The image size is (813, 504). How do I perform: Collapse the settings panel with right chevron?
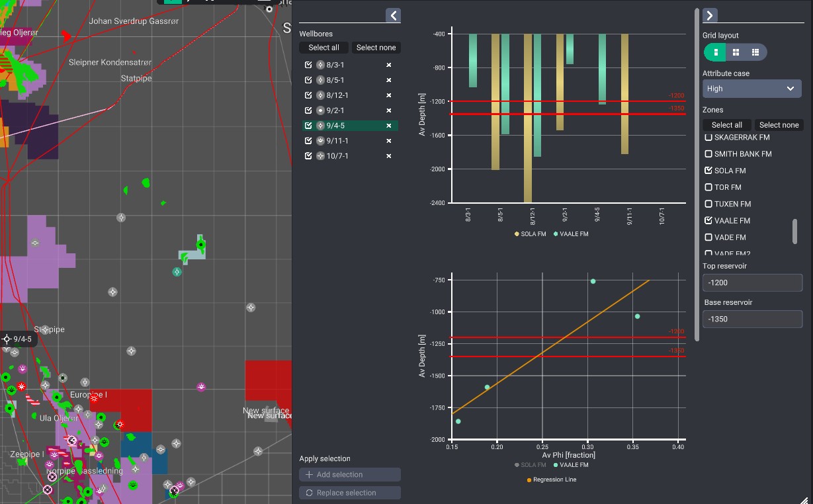pos(710,15)
